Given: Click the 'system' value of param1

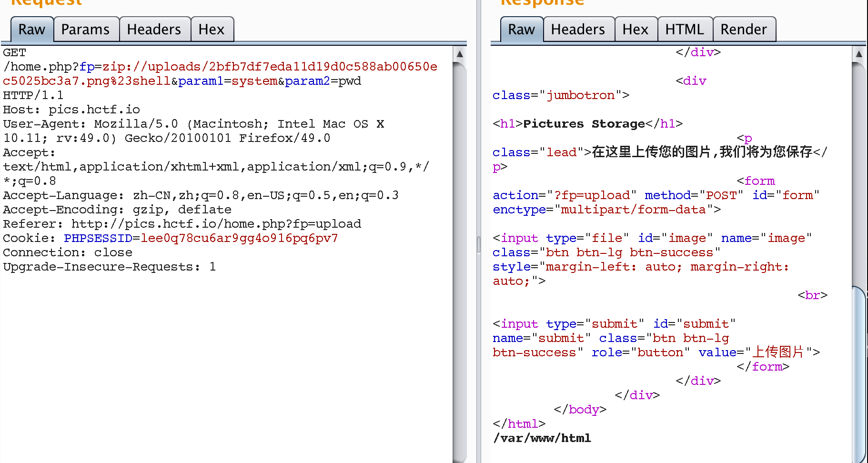Looking at the screenshot, I should 254,81.
